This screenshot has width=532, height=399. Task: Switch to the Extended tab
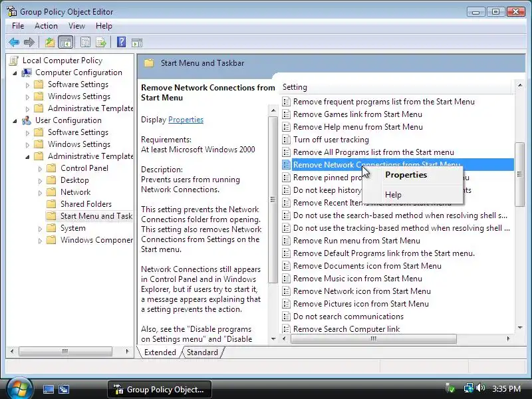[160, 352]
